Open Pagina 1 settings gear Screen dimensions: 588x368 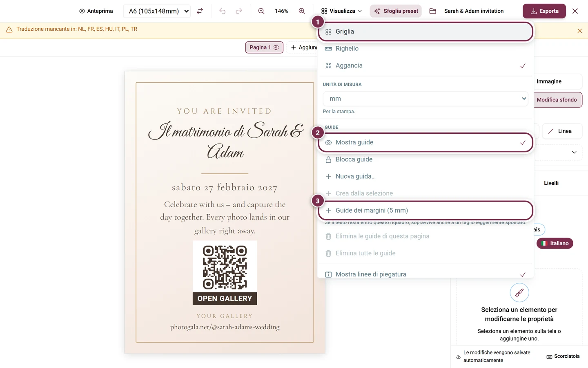coord(276,47)
